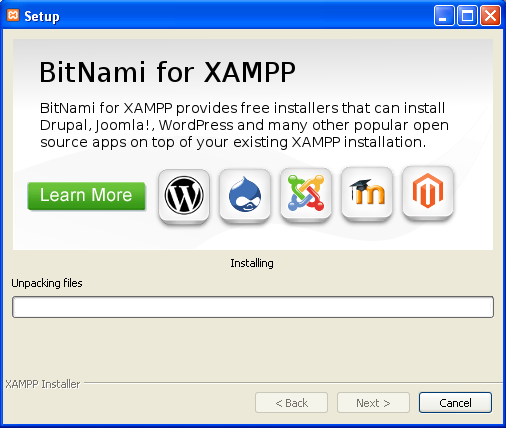Click the XAMPP Installer footer label
The image size is (506, 428).
coord(43,384)
